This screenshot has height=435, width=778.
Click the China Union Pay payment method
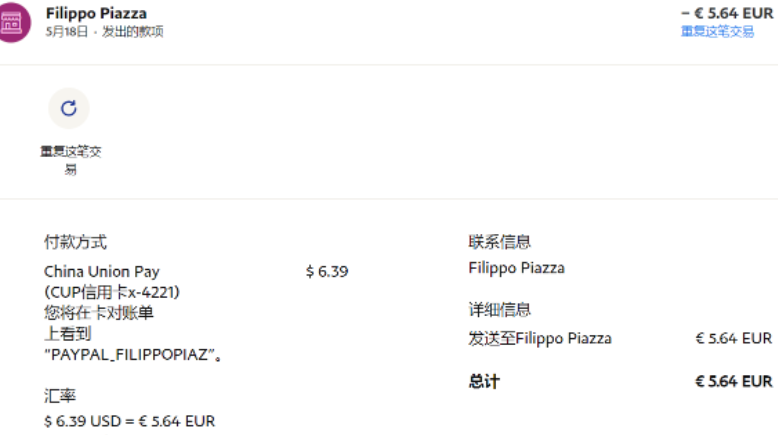point(101,271)
